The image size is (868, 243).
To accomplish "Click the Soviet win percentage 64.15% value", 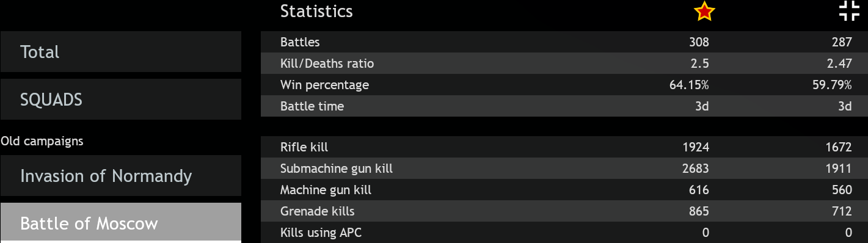I will [689, 85].
